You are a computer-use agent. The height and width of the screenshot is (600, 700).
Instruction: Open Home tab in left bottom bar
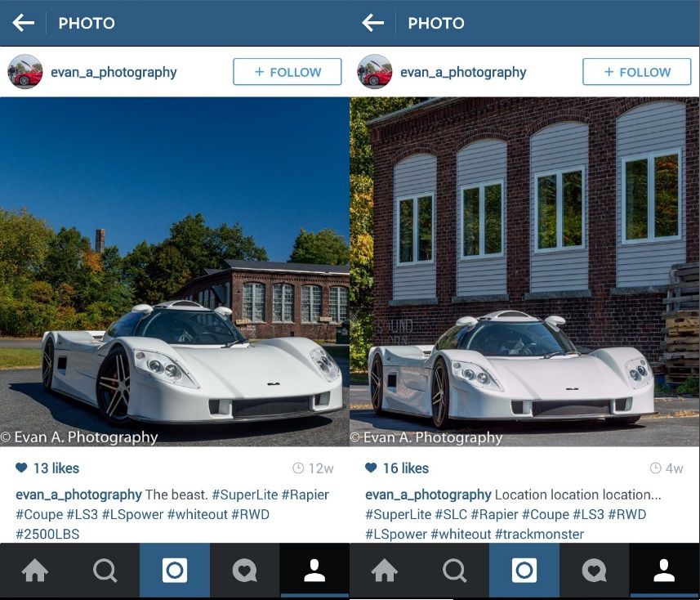coord(35,570)
